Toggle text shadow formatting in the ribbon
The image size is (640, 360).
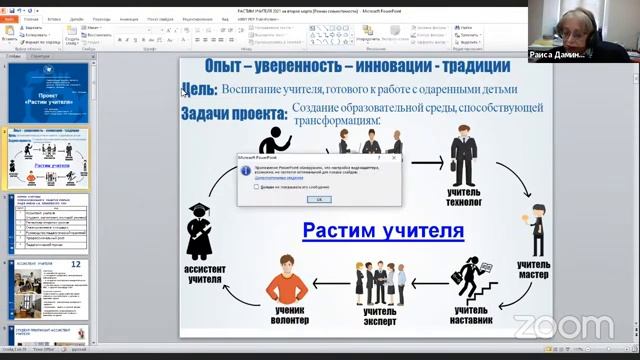pos(143,40)
